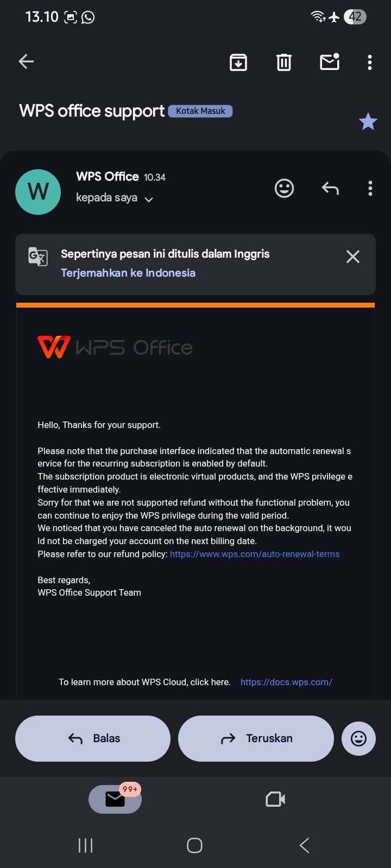The image size is (391, 868).
Task: Open the WhatsApp notification icon
Action: click(87, 17)
